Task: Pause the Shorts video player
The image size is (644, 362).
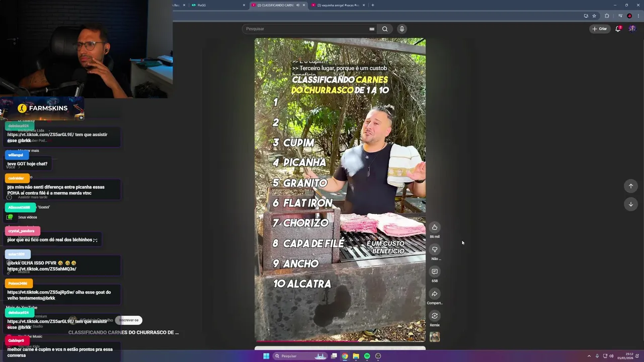Action: [x=340, y=190]
